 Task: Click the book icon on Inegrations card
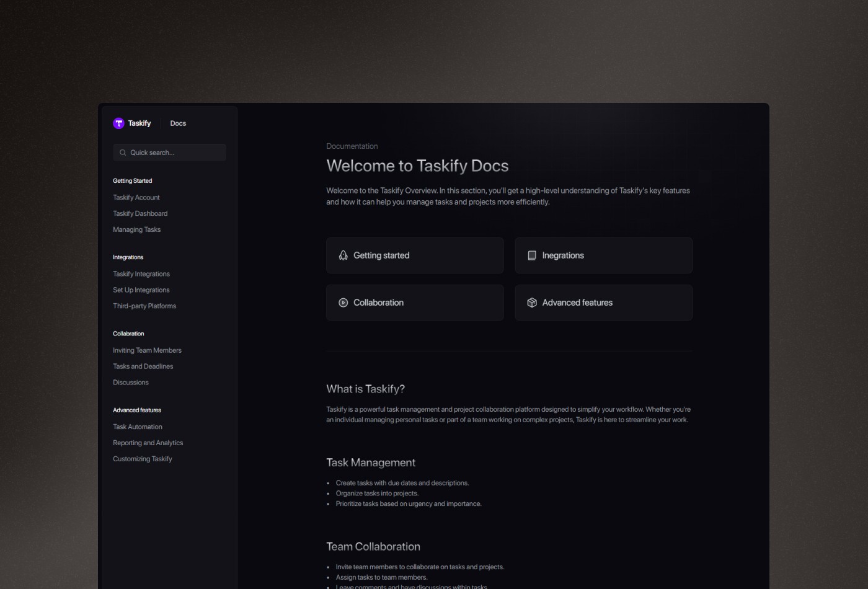coord(531,255)
